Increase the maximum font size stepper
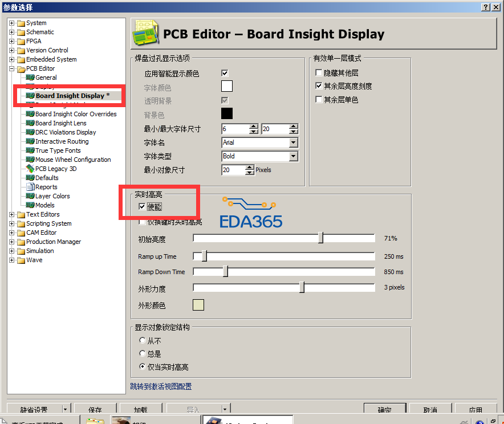The width and height of the screenshot is (504, 424). [294, 127]
